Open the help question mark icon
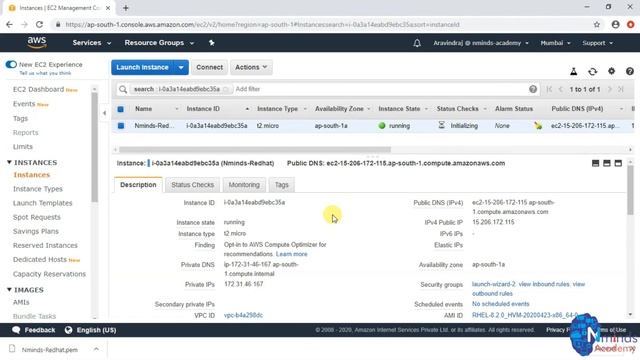Image resolution: width=640 pixels, height=360 pixels. coord(629,71)
